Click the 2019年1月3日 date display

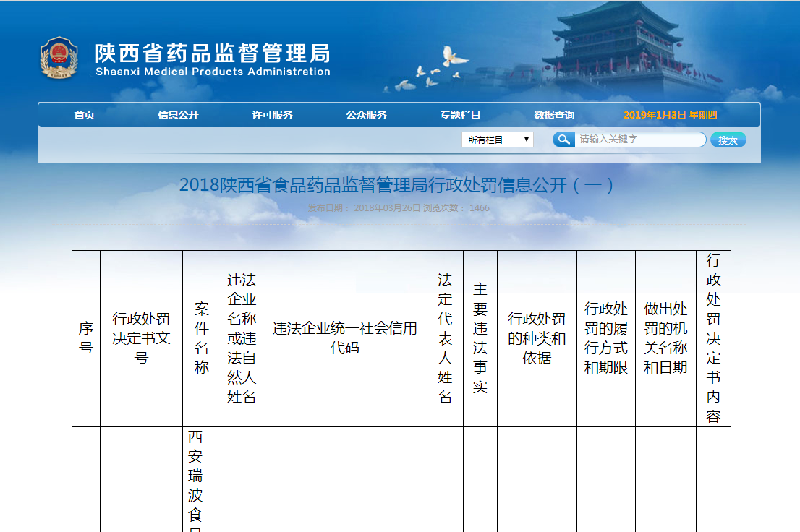point(670,115)
